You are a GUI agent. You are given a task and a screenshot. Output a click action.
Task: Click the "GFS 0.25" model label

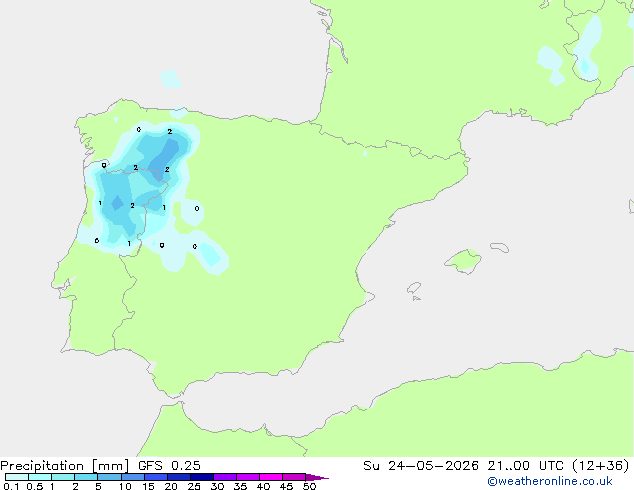[169, 466]
